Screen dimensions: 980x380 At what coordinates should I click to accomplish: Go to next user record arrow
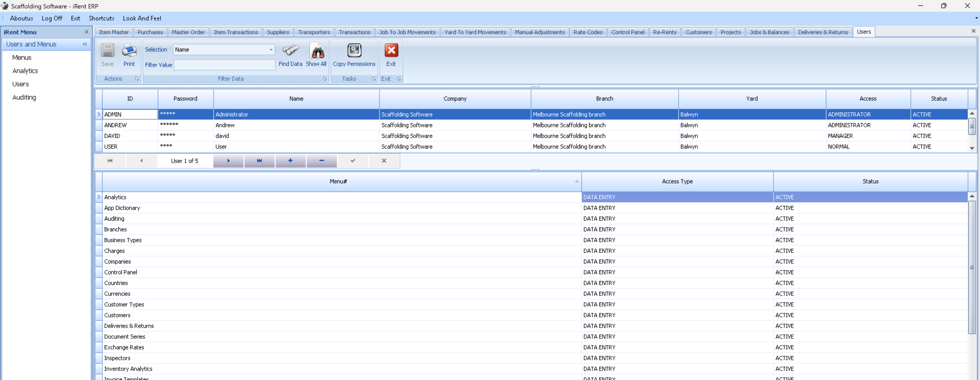228,161
